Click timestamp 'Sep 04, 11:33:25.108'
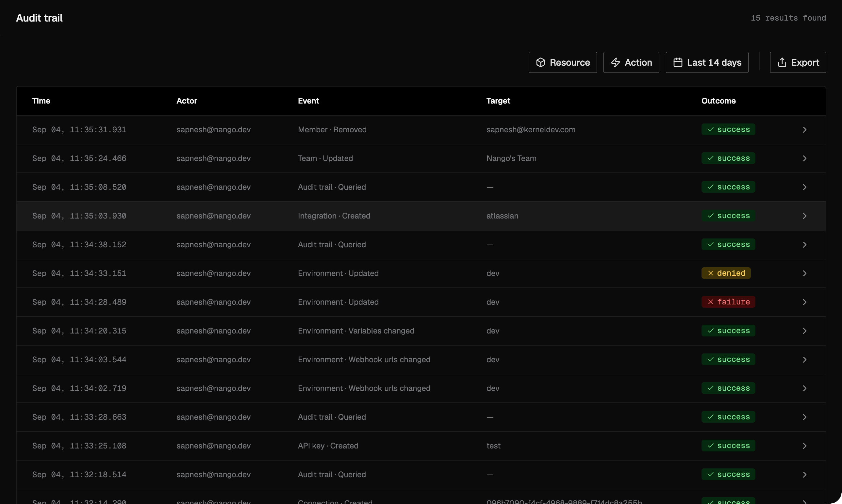The height and width of the screenshot is (504, 842). [79, 446]
